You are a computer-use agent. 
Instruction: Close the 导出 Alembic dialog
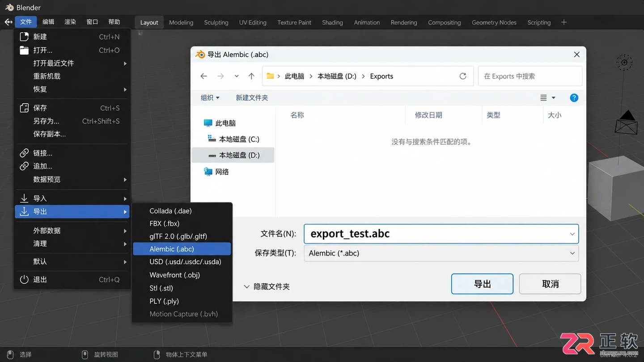[x=577, y=55]
